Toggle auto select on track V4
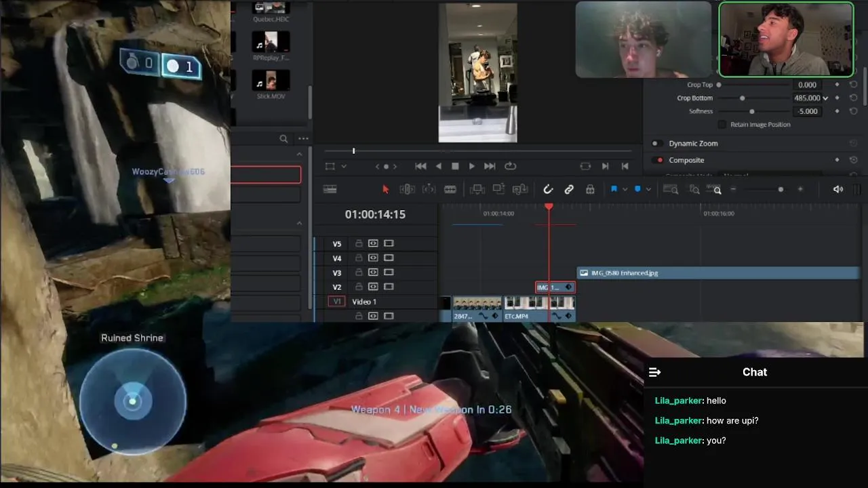Image resolution: width=868 pixels, height=488 pixels. pyautogui.click(x=373, y=258)
